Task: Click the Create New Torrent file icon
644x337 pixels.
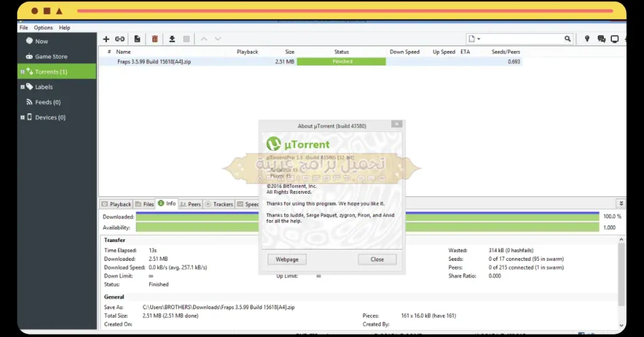Action: click(x=137, y=39)
